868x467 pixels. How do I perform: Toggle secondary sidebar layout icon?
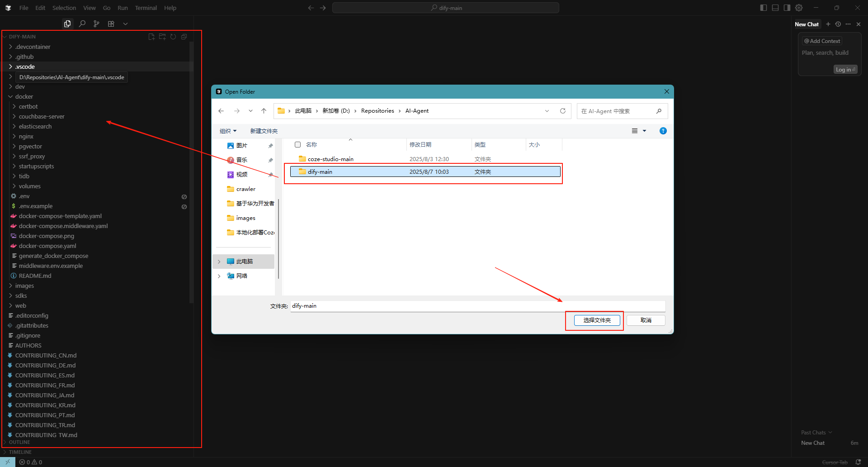(x=787, y=8)
